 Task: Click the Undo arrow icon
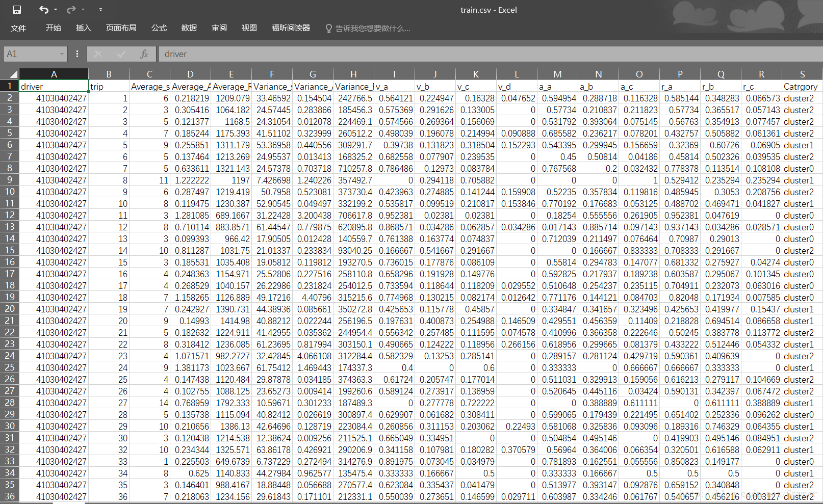[44, 10]
